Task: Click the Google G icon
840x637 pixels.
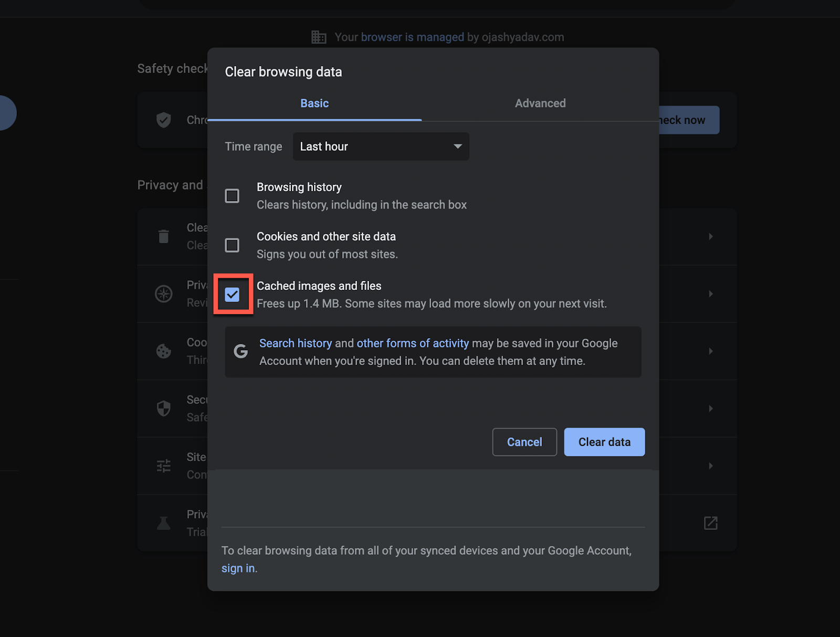Action: tap(241, 351)
